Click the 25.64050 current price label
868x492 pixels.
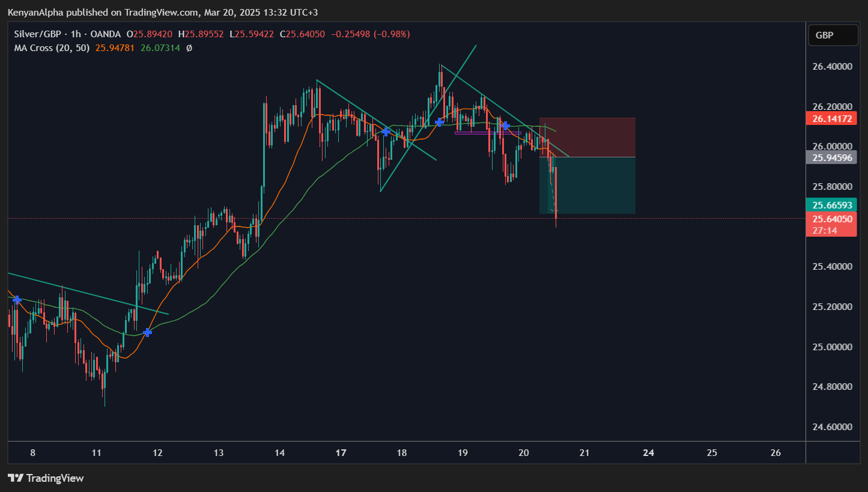[x=831, y=219]
